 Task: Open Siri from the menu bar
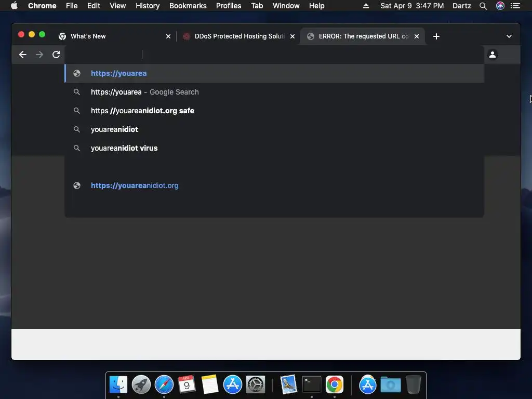click(x=500, y=6)
